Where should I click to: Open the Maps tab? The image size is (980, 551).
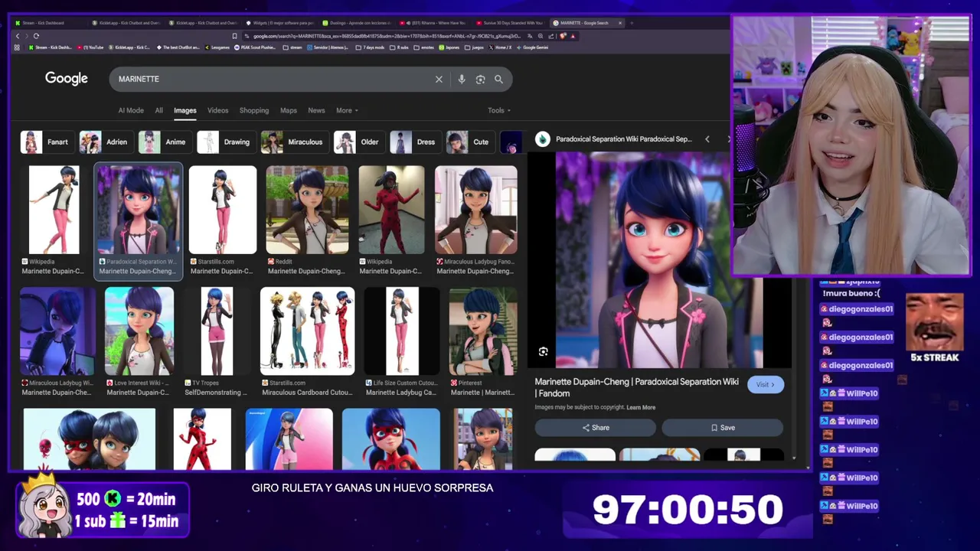(289, 110)
